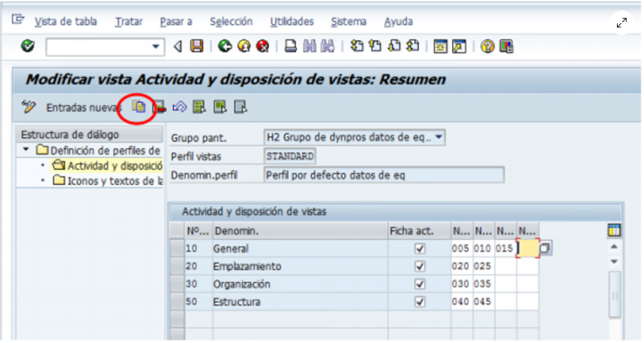644x343 pixels.
Task: Open the yellow Help question mark icon
Action: point(487,46)
